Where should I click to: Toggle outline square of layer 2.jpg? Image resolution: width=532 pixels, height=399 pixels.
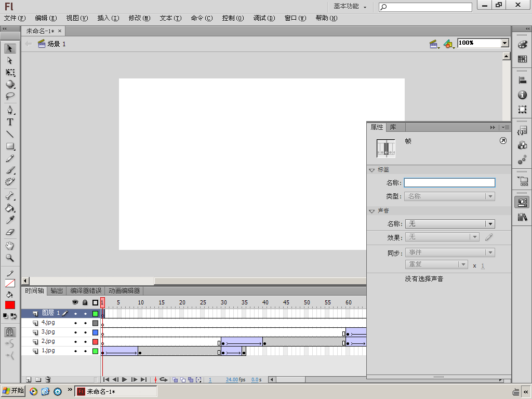coord(96,342)
